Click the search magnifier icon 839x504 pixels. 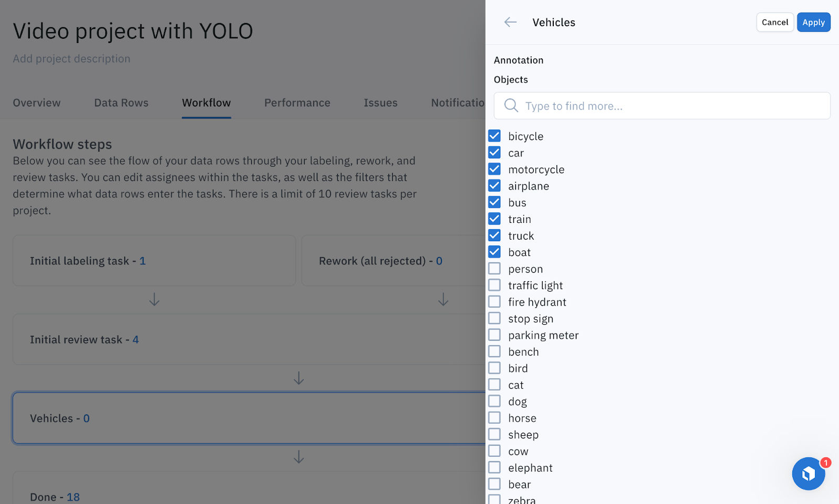[511, 105]
